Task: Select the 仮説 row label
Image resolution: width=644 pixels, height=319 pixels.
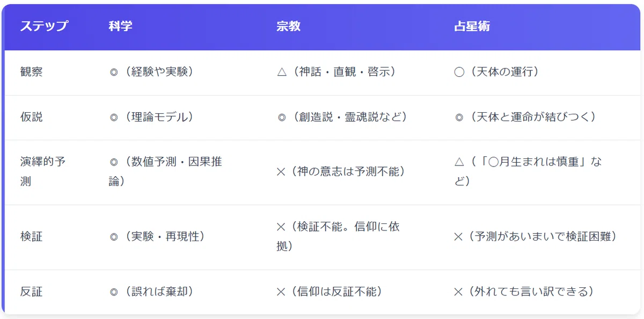Action: pyautogui.click(x=31, y=117)
